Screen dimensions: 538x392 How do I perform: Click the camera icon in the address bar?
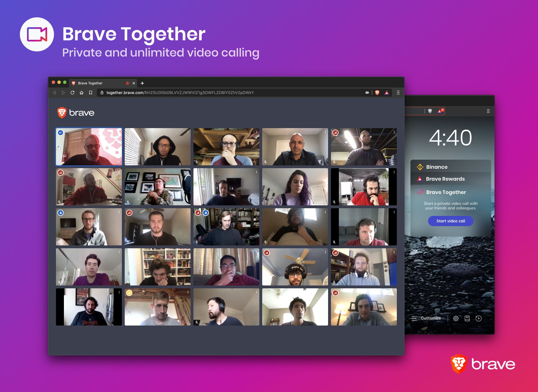[x=367, y=93]
